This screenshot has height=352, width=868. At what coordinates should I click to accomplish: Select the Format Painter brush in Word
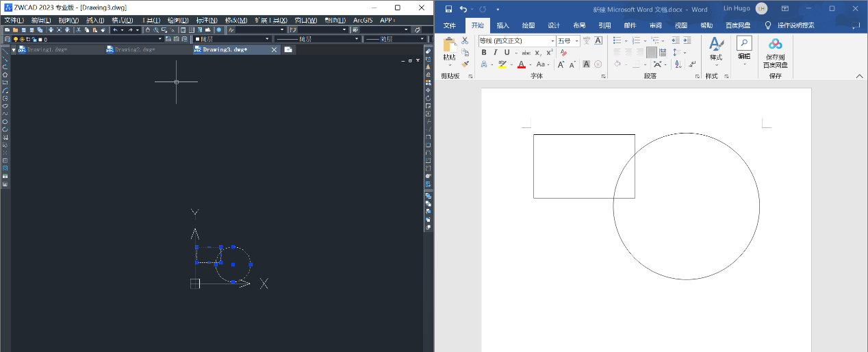pyautogui.click(x=465, y=64)
